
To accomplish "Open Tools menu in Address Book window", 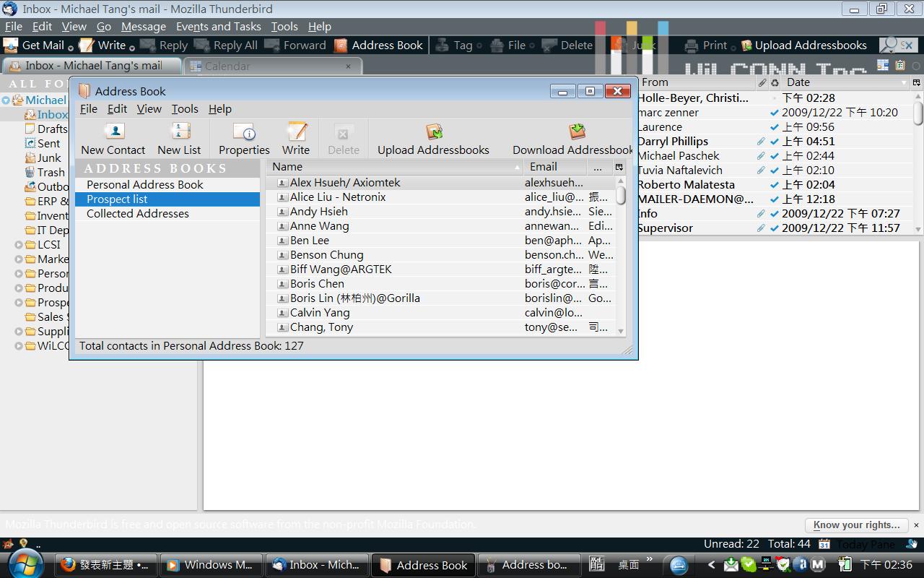I will tap(184, 109).
